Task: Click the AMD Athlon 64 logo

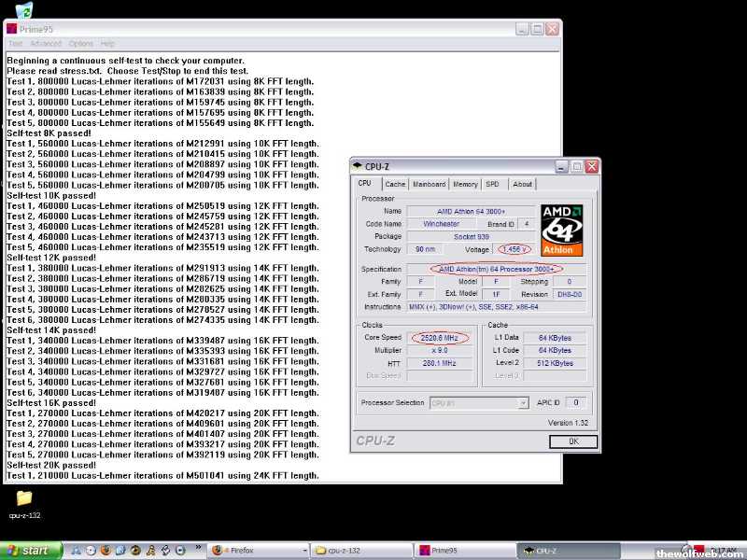Action: click(562, 231)
